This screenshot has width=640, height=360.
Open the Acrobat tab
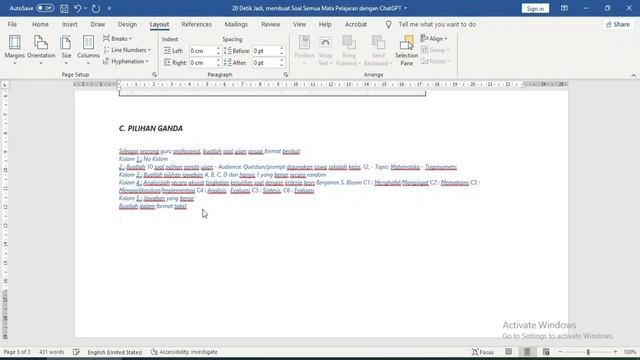coord(356,24)
